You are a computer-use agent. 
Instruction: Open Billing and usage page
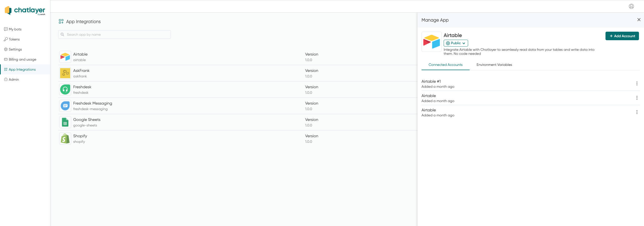point(22,59)
